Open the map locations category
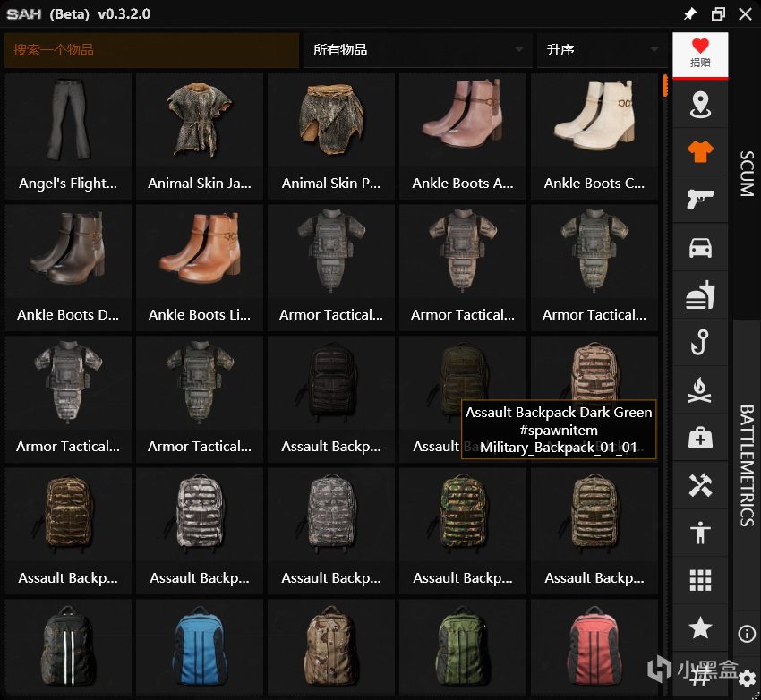Screen dimensions: 761x700 coord(700,105)
